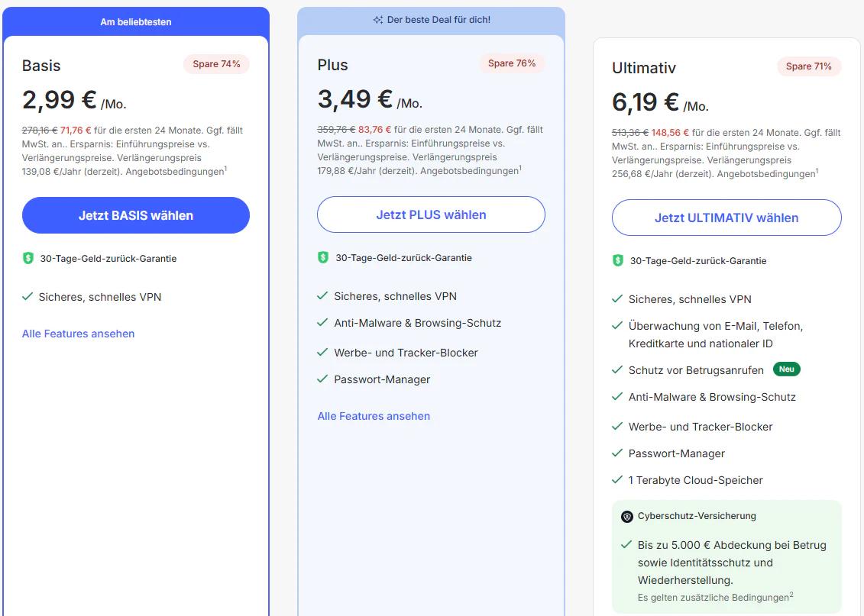The height and width of the screenshot is (616, 864).
Task: Click the 'Spare 76%' discount badge
Action: 512,63
